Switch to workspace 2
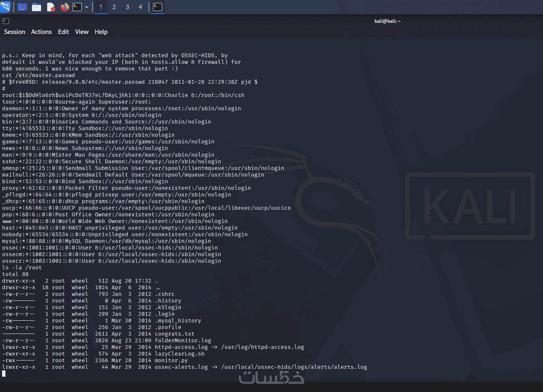Image resolution: width=543 pixels, height=392 pixels. point(114,7)
